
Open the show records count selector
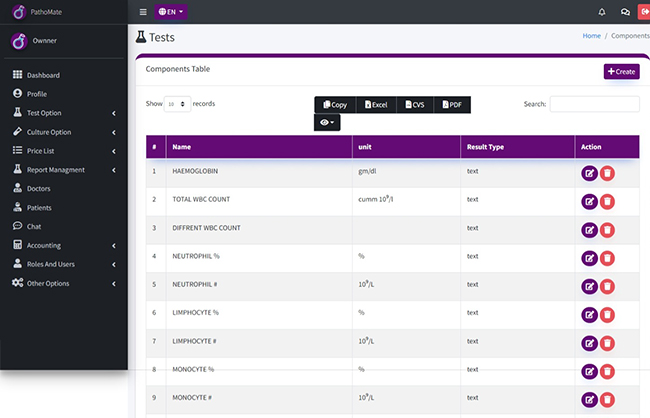177,104
